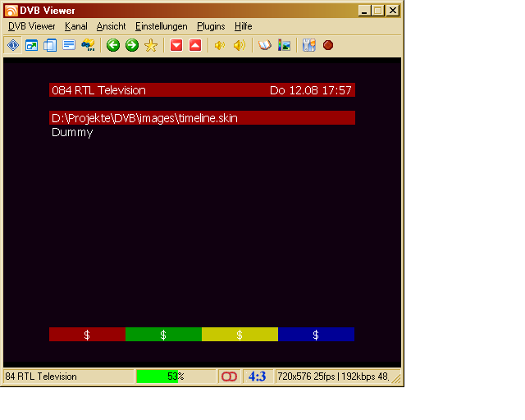Click the 4:3 aspect ratio indicator
This screenshot has height=420, width=525.
(257, 377)
